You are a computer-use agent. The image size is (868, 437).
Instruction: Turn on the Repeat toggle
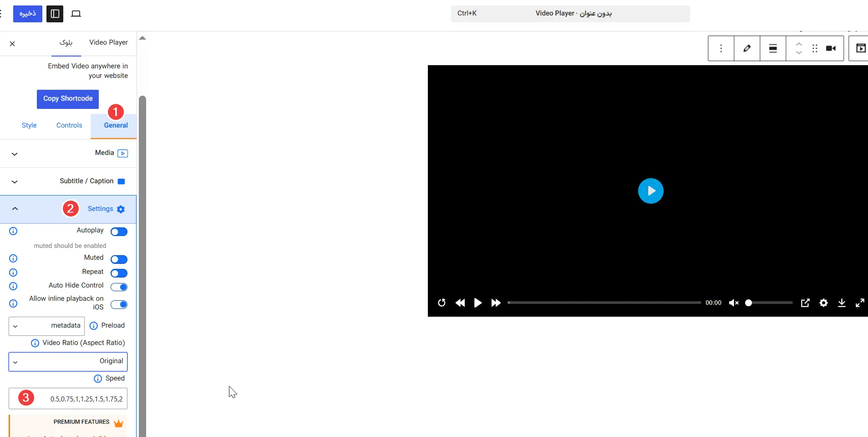pyautogui.click(x=119, y=273)
